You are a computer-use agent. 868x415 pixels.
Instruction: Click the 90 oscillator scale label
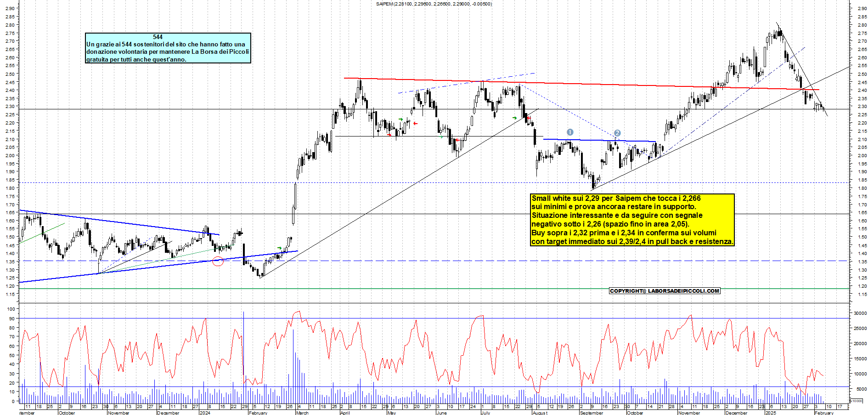[11, 318]
